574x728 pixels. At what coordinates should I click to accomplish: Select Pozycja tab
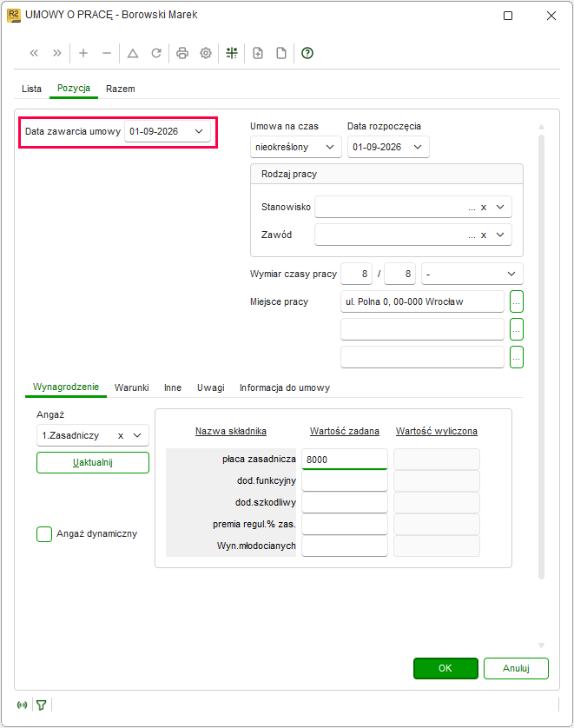(74, 89)
